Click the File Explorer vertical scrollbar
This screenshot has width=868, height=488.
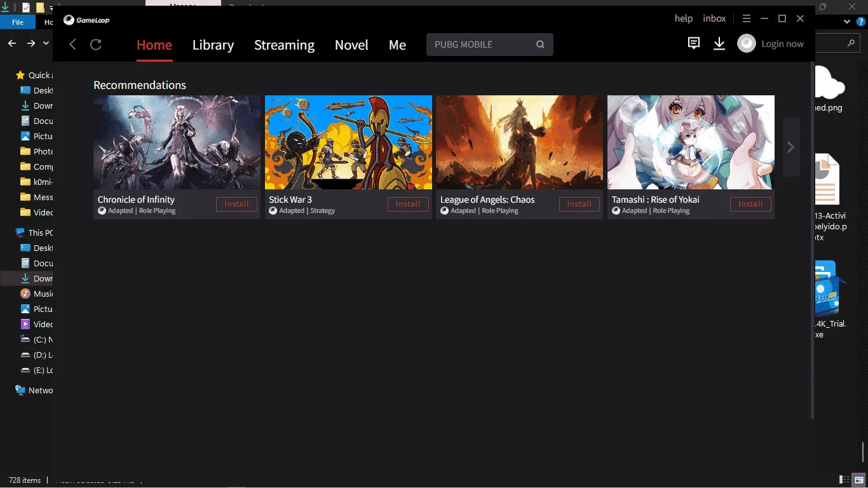[864, 452]
